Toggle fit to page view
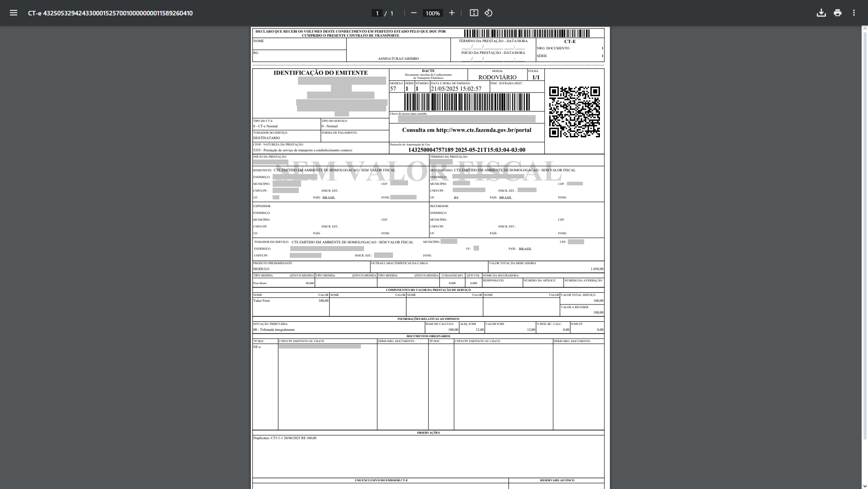This screenshot has width=868, height=489. (474, 13)
